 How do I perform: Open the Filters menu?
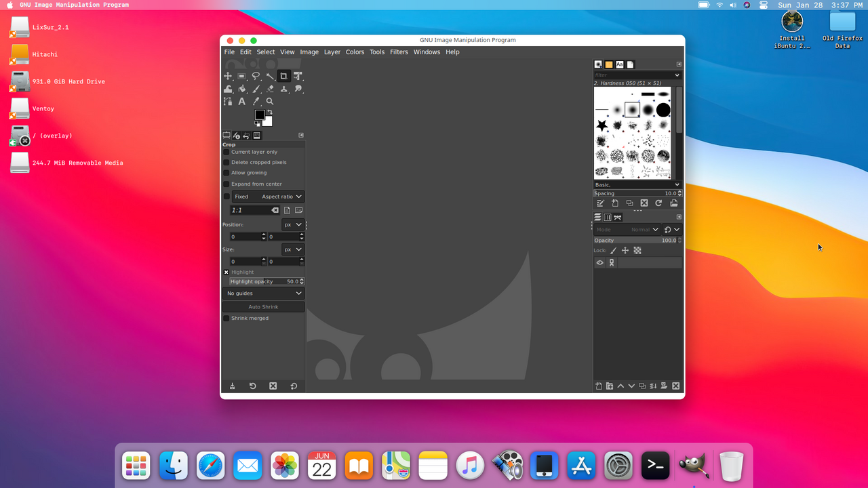point(399,52)
